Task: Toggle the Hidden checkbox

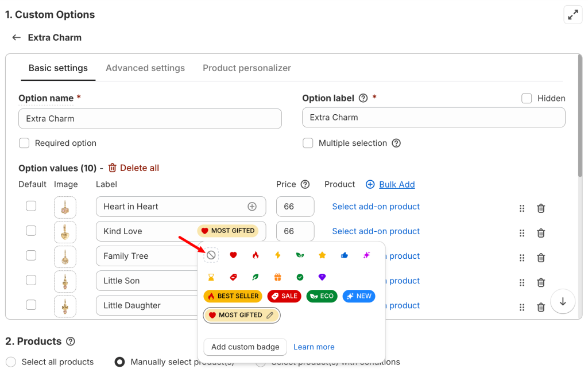Action: coord(527,98)
